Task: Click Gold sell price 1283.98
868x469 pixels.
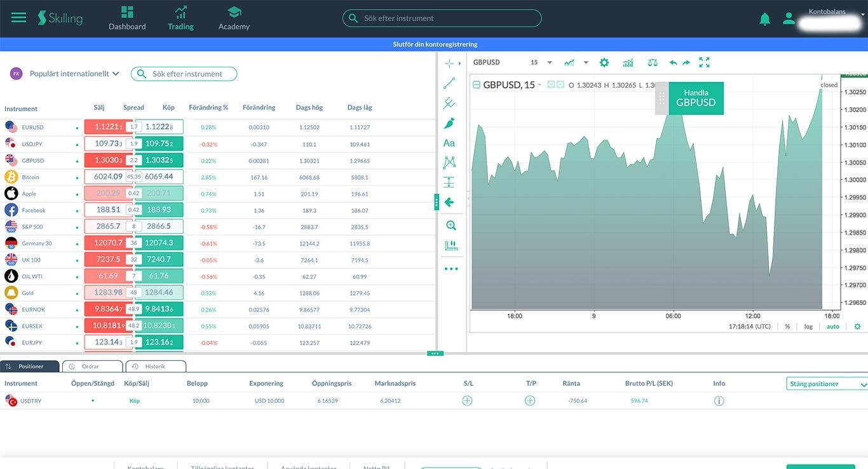Action: pyautogui.click(x=109, y=292)
